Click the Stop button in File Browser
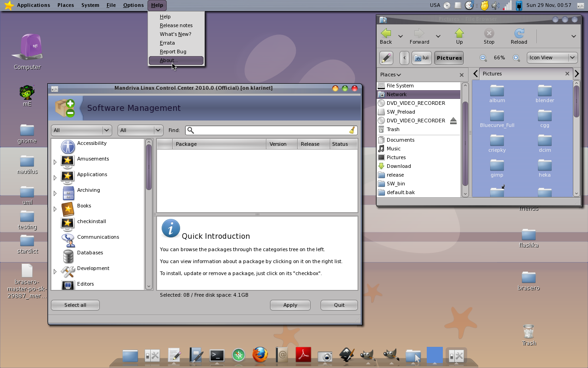 coord(489,36)
